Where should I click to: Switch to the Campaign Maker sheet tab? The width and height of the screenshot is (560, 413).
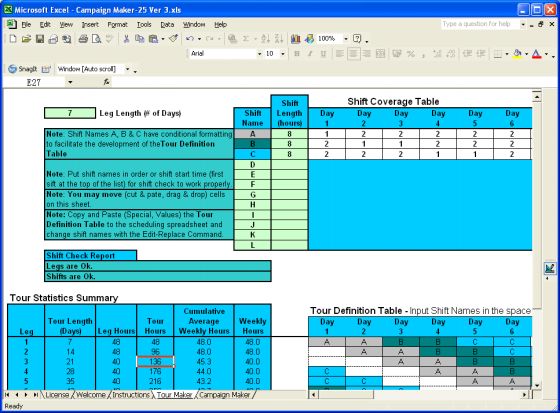[224, 395]
